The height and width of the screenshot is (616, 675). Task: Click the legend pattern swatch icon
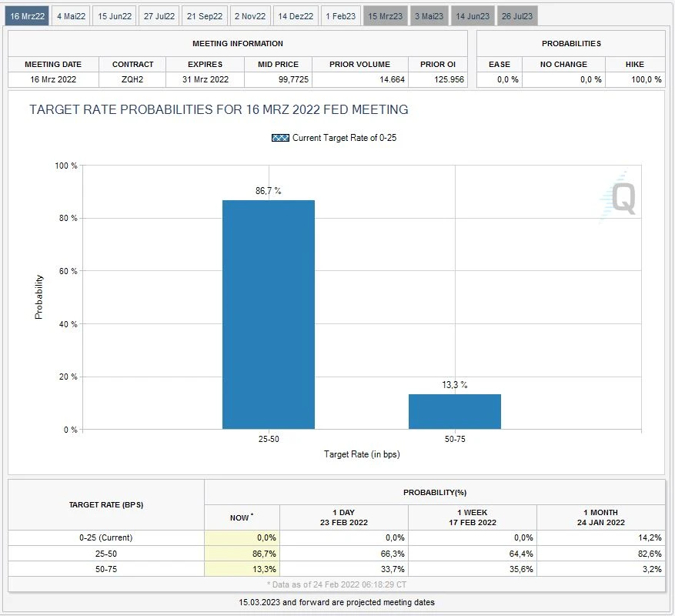(x=280, y=138)
